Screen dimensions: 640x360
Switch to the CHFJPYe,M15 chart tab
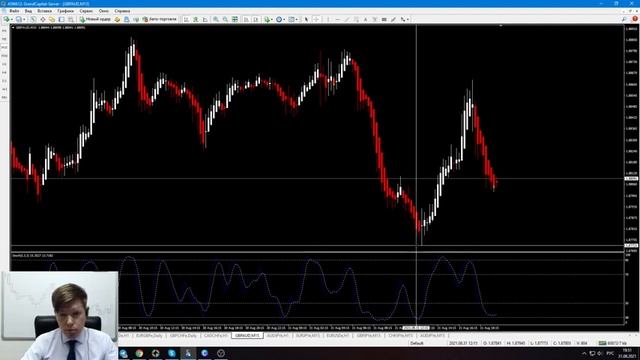click(x=400, y=336)
